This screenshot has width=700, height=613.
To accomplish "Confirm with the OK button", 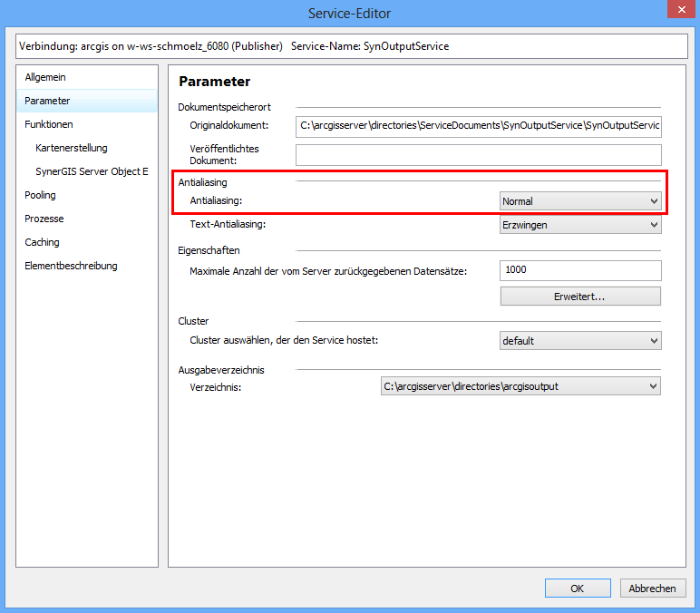I will [x=578, y=589].
